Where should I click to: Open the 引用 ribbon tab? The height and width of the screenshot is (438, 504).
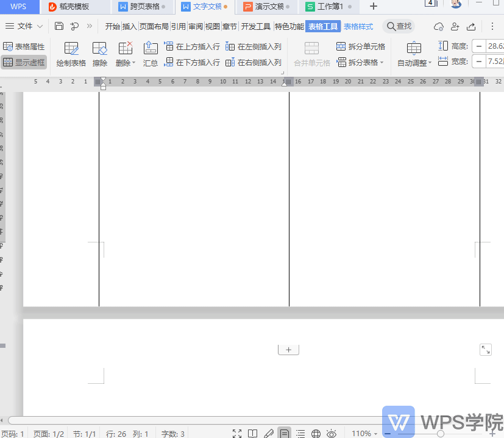pyautogui.click(x=179, y=26)
